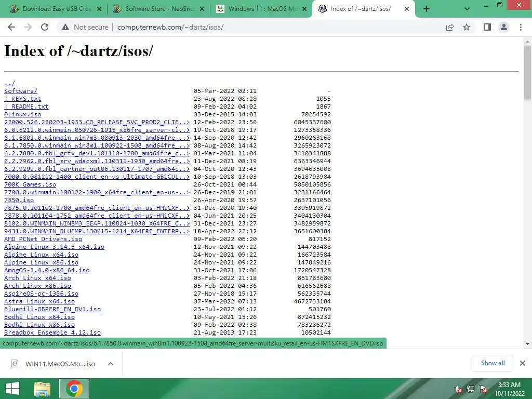
Task: Close the Windows 11 : MacOS tab
Action: 304,9
